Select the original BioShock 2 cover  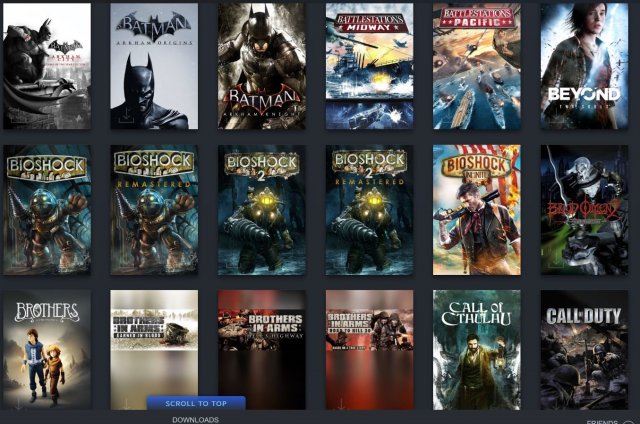(261, 210)
